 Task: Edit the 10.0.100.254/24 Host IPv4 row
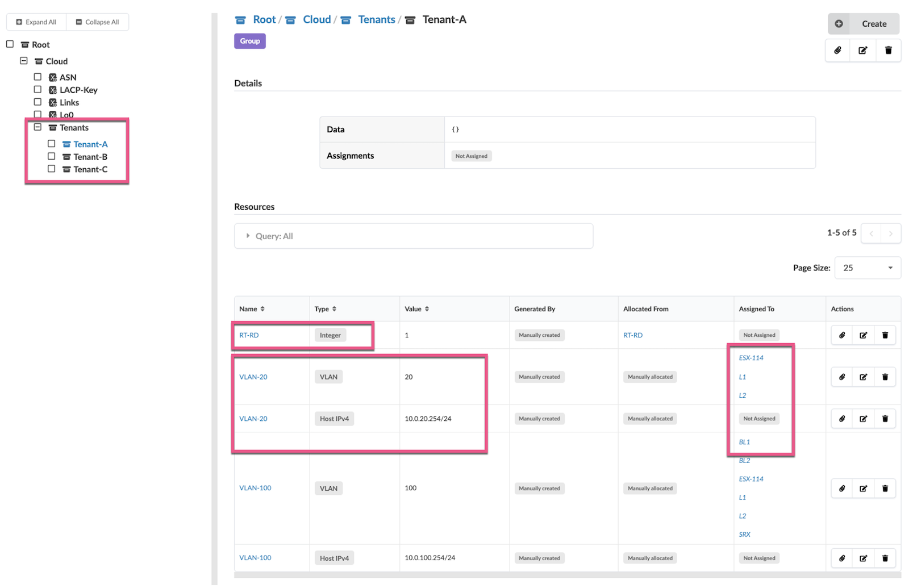(x=864, y=558)
